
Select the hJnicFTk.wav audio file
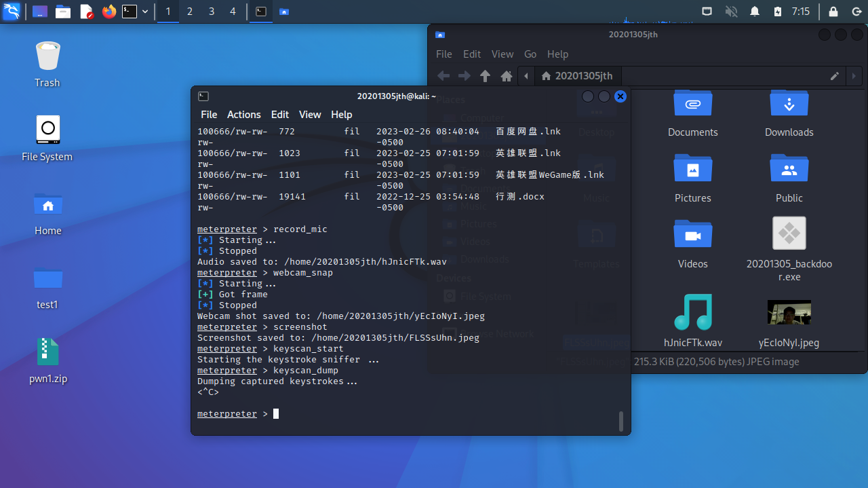click(692, 322)
